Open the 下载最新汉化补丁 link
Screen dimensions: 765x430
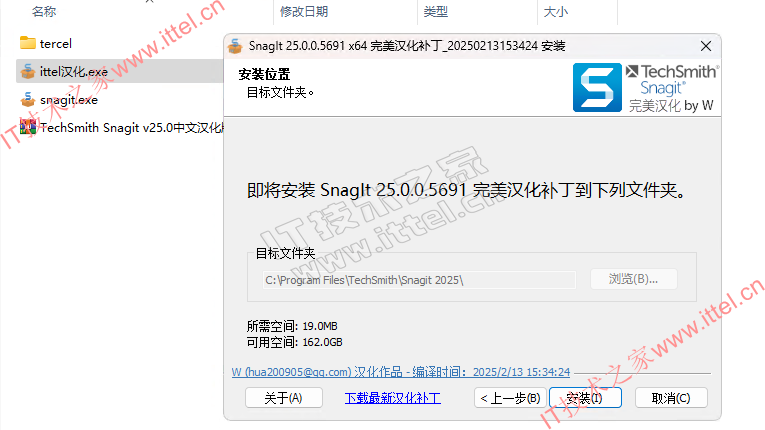[x=393, y=398]
